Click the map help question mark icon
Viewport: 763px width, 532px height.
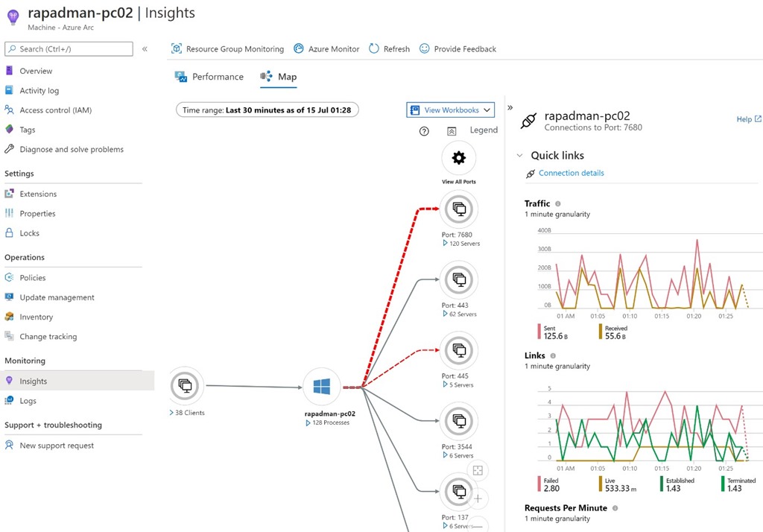coord(423,130)
